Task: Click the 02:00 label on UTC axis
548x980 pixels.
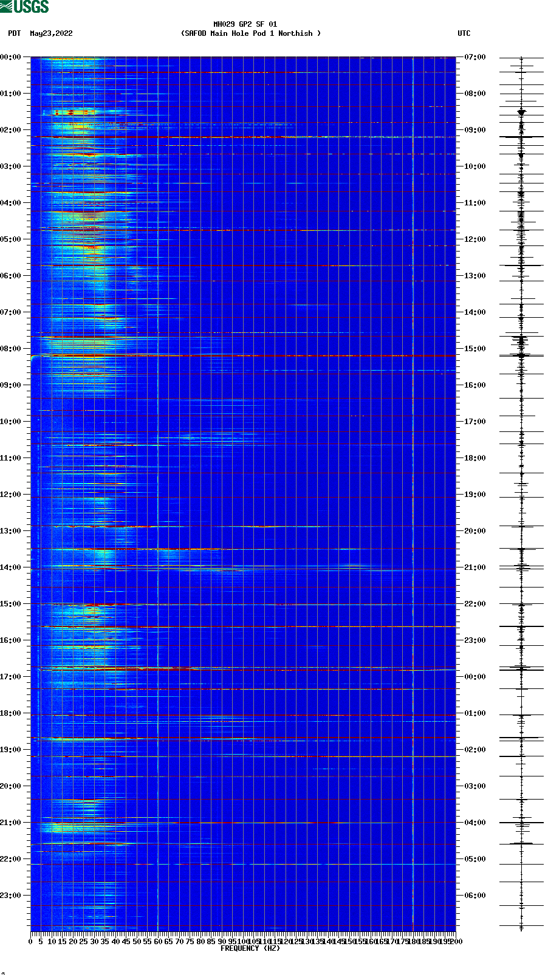Action: pos(475,750)
